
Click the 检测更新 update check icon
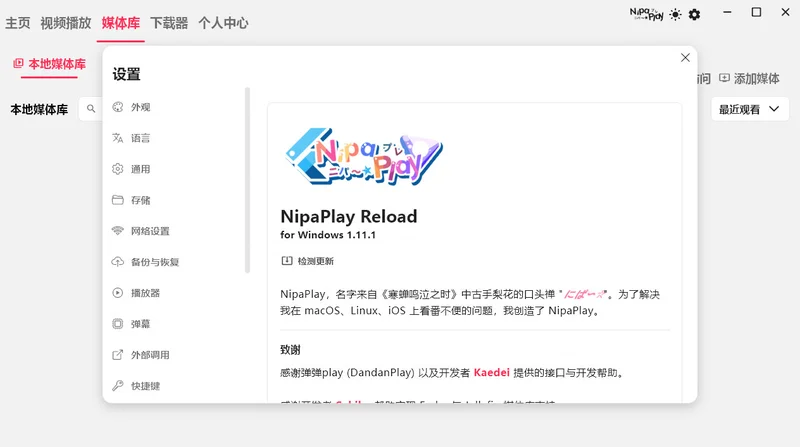[287, 261]
